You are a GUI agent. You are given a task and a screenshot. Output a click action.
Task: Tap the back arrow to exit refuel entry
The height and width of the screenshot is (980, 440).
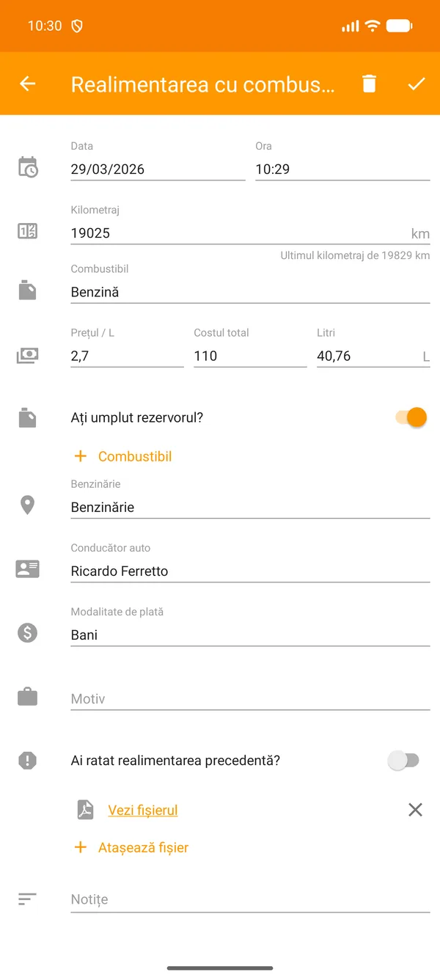[x=27, y=83]
